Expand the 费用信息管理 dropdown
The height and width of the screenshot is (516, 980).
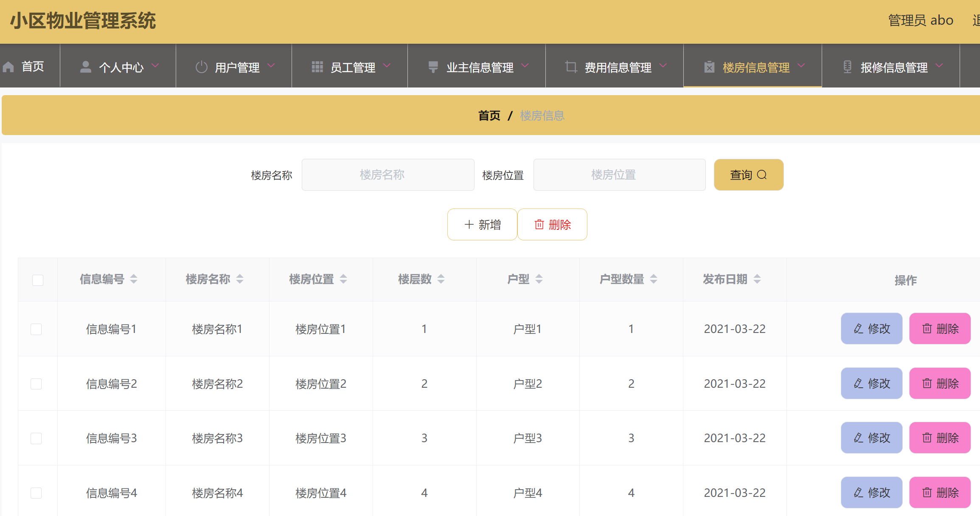(x=663, y=66)
